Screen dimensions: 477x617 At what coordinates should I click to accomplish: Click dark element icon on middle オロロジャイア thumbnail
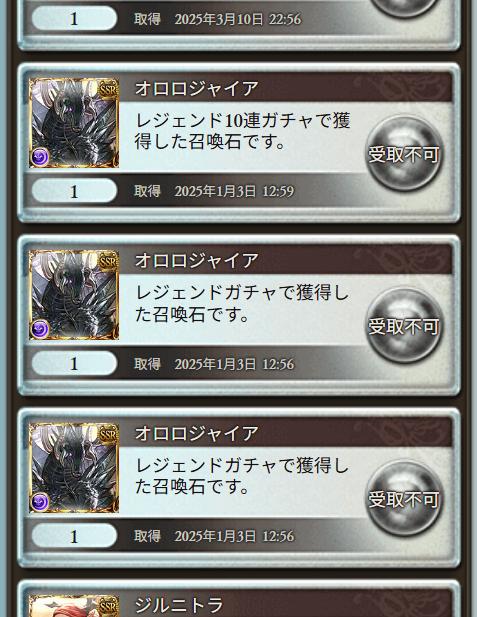click(x=40, y=329)
